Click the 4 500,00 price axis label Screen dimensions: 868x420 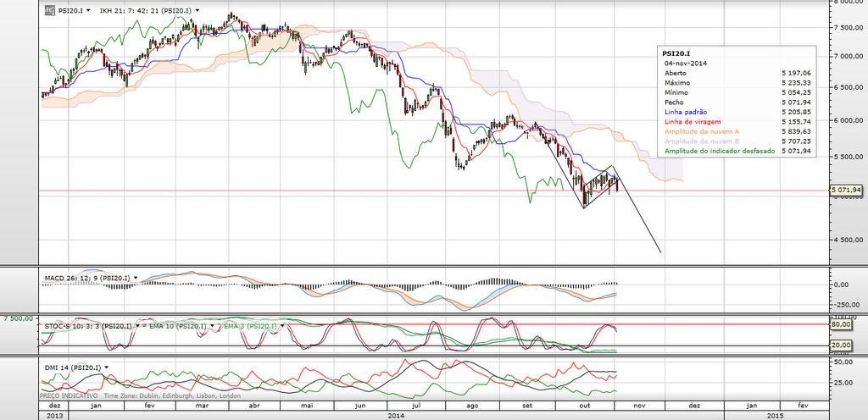(849, 240)
